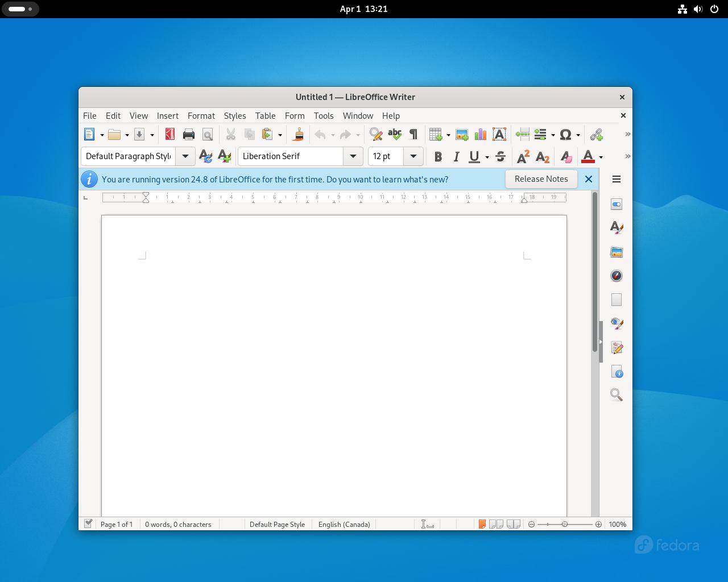Screen dimensions: 728x582
Task: Open sidebar Navigator deck
Action: pyautogui.click(x=617, y=276)
